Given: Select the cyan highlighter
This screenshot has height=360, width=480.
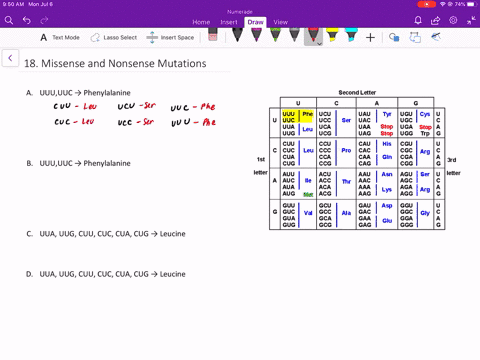Looking at the screenshot, I should 351,35.
